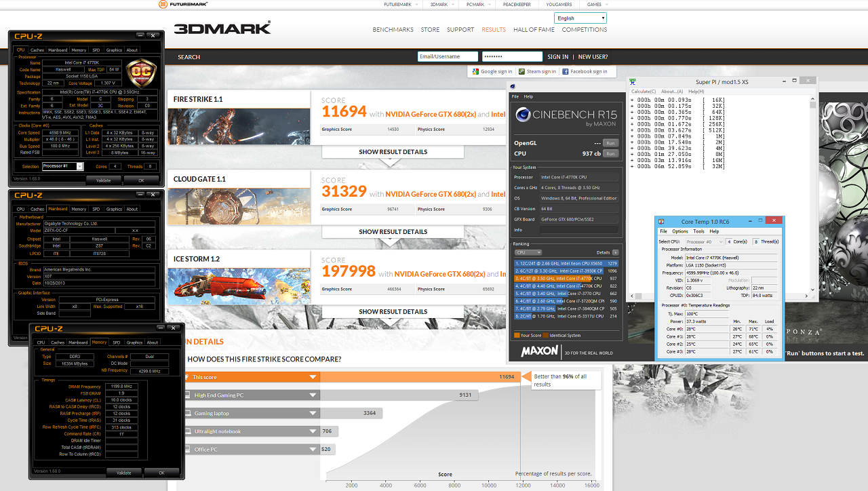
Task: Click the Cinebench R15 sphere logo
Action: point(523,115)
